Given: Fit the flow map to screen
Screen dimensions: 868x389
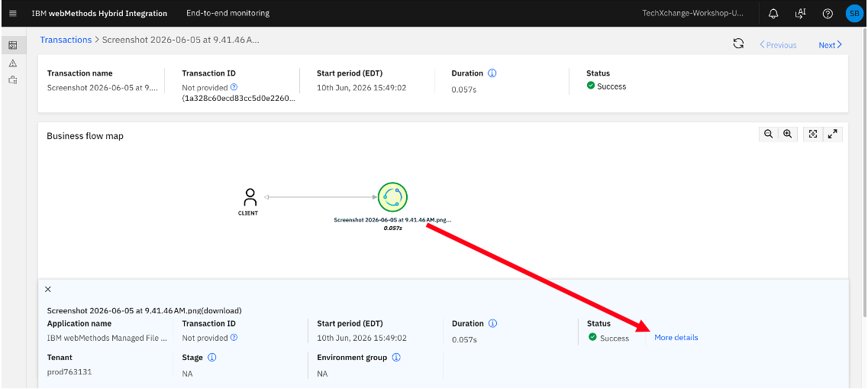Looking at the screenshot, I should tap(813, 134).
